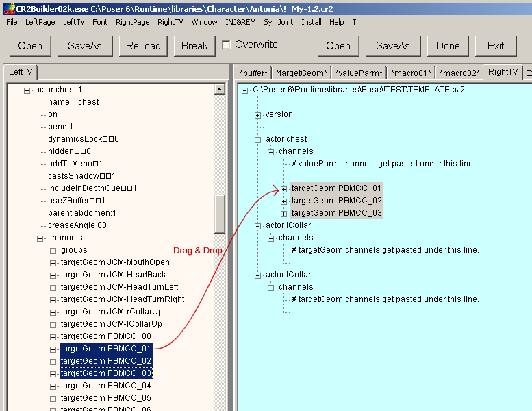This screenshot has height=411, width=532.
Task: Collapse the TEMPLATE.pz2 root node
Action: [244, 90]
